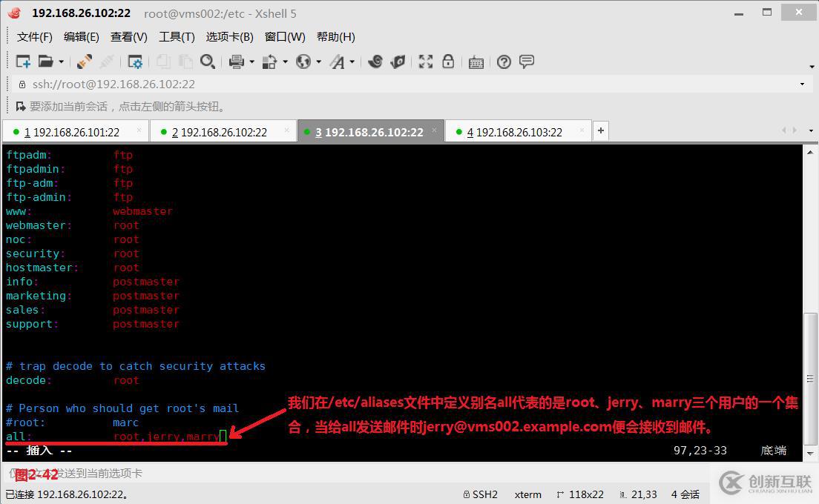The height and width of the screenshot is (504, 819).
Task: Toggle full screen mode icon
Action: [x=426, y=62]
